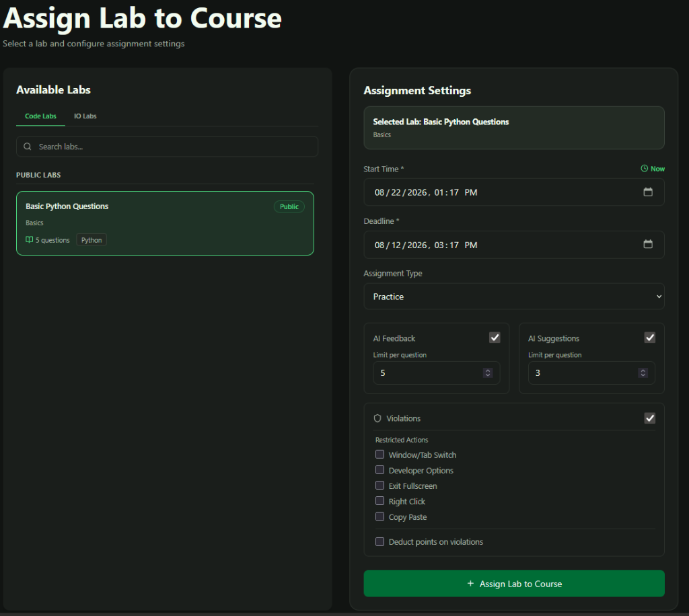689x616 pixels.
Task: Select the Basic Python Questions lab card
Action: (166, 223)
